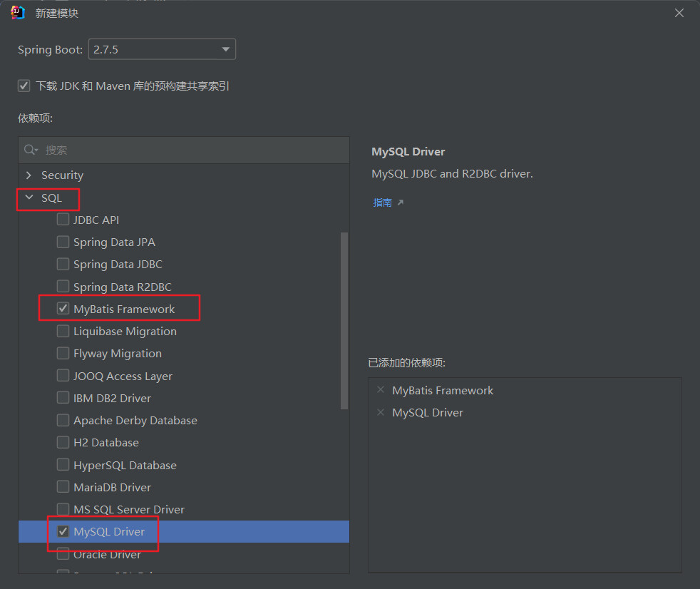Viewport: 700px width, 589px height.
Task: Click the JDBC API label
Action: coord(96,220)
